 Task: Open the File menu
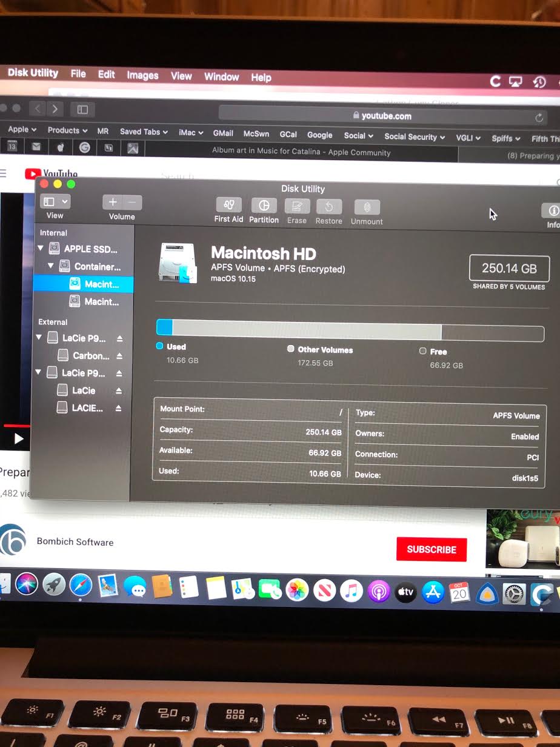78,73
